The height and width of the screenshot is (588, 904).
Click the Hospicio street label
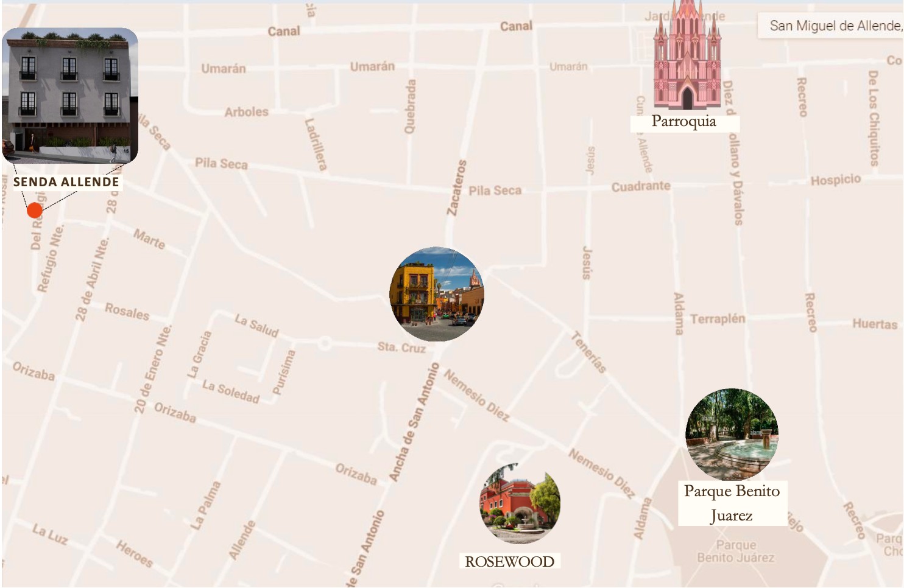click(835, 180)
